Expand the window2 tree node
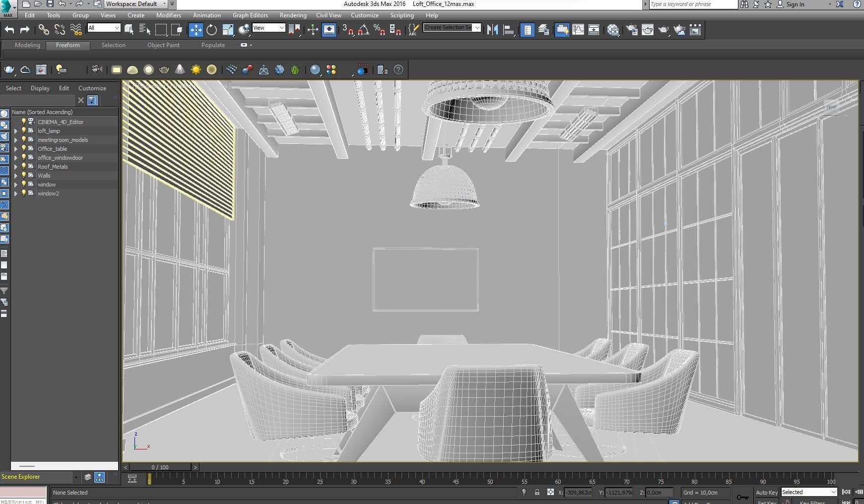Viewport: 864px width, 504px height. pos(15,193)
